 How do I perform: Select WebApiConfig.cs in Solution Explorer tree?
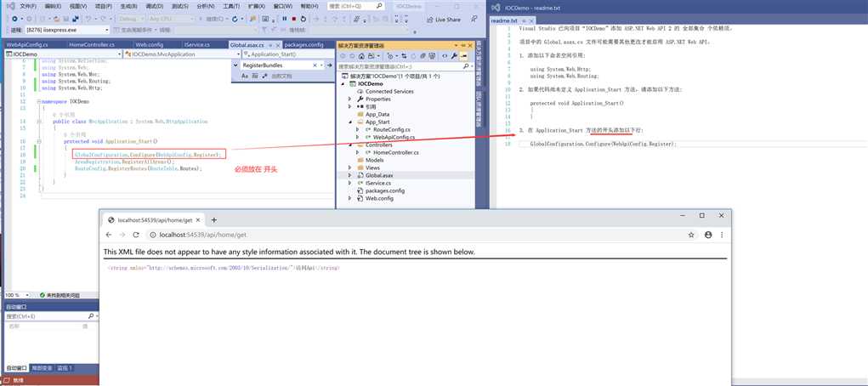pyautogui.click(x=394, y=137)
